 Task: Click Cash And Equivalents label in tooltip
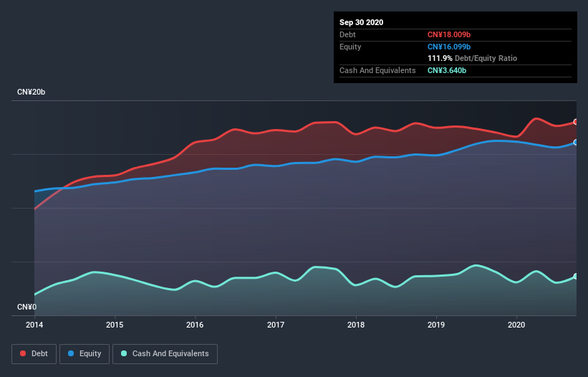(377, 70)
